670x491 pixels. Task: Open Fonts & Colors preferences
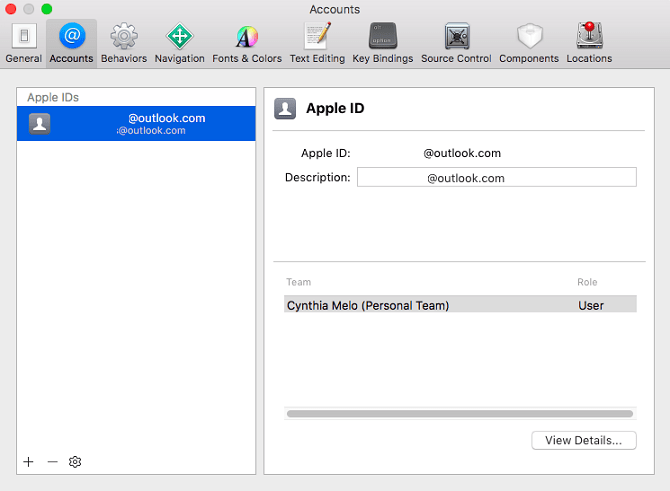pos(247,43)
